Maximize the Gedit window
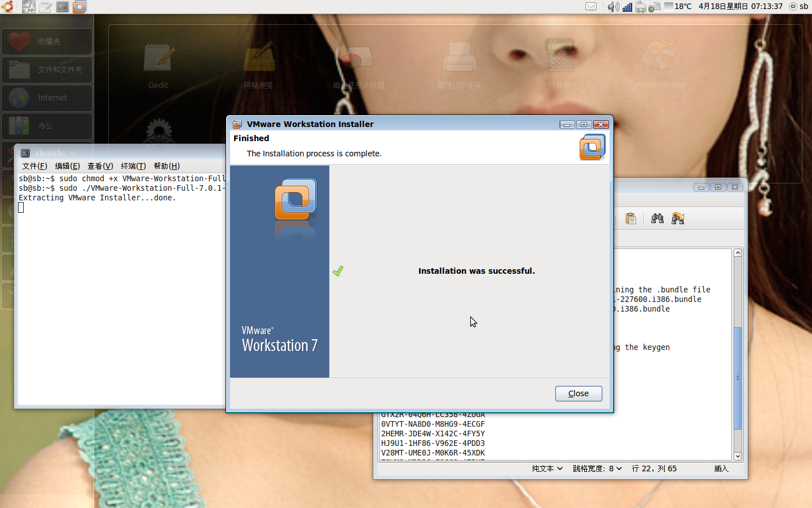 (718, 187)
